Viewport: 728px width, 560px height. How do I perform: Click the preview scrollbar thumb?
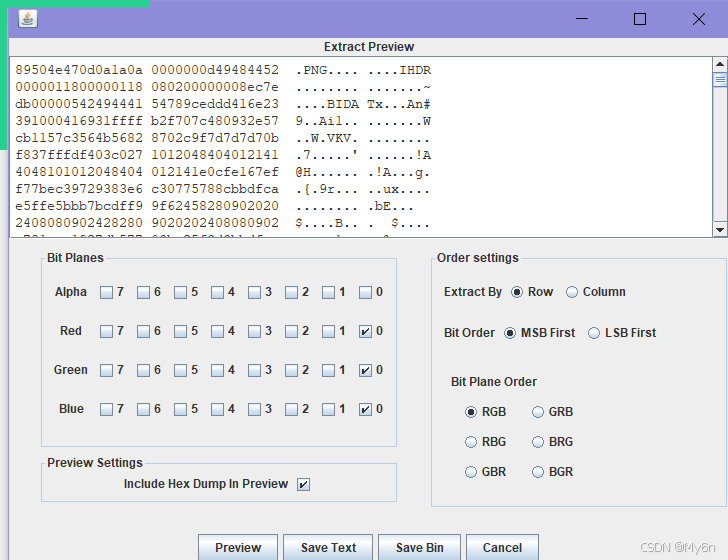720,79
